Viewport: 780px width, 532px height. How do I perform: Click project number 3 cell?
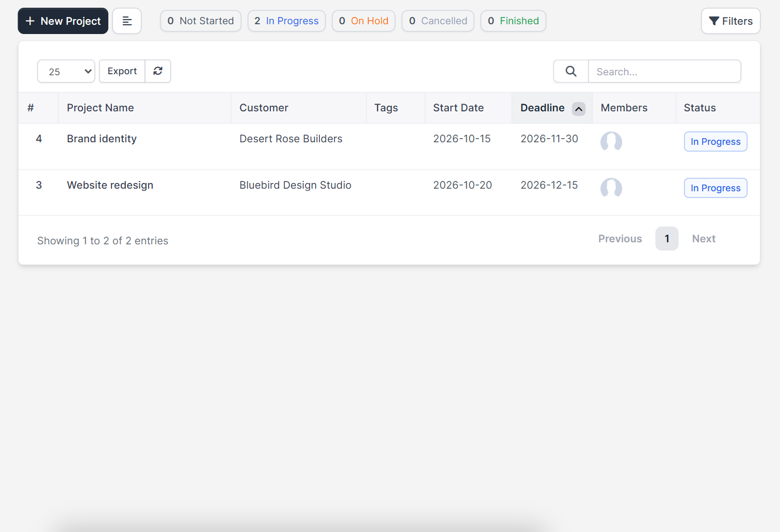click(39, 185)
